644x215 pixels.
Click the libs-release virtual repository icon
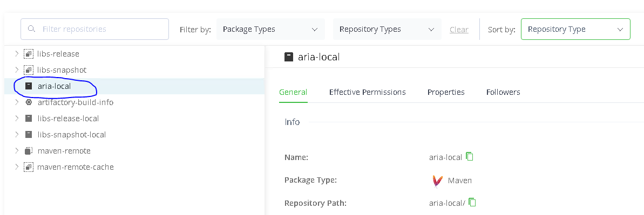(x=28, y=54)
